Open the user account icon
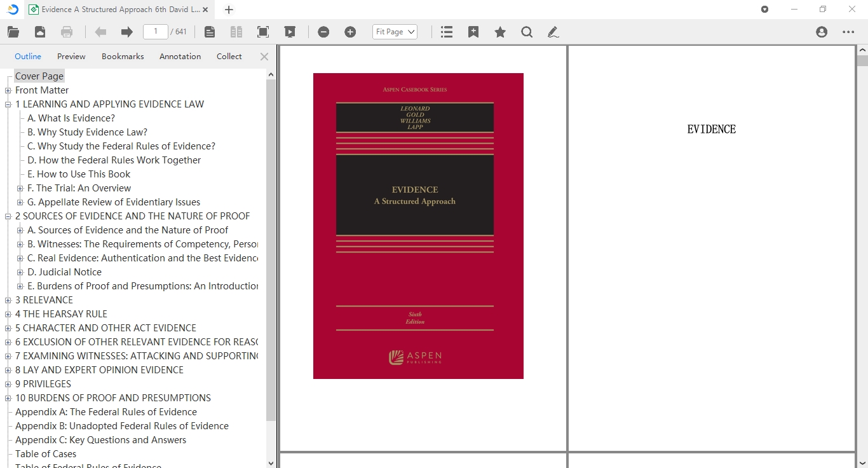The height and width of the screenshot is (468, 868). pos(822,32)
